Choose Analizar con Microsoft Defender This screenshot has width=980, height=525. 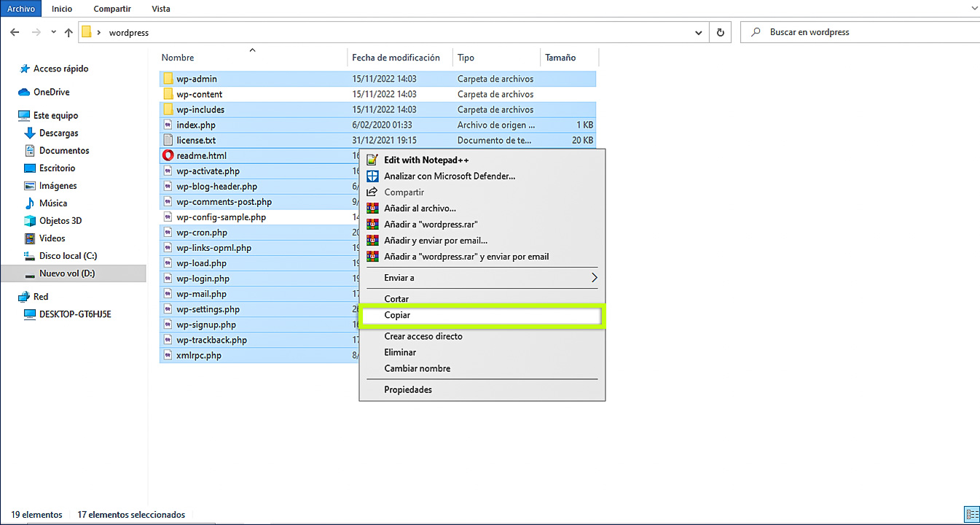click(482, 176)
